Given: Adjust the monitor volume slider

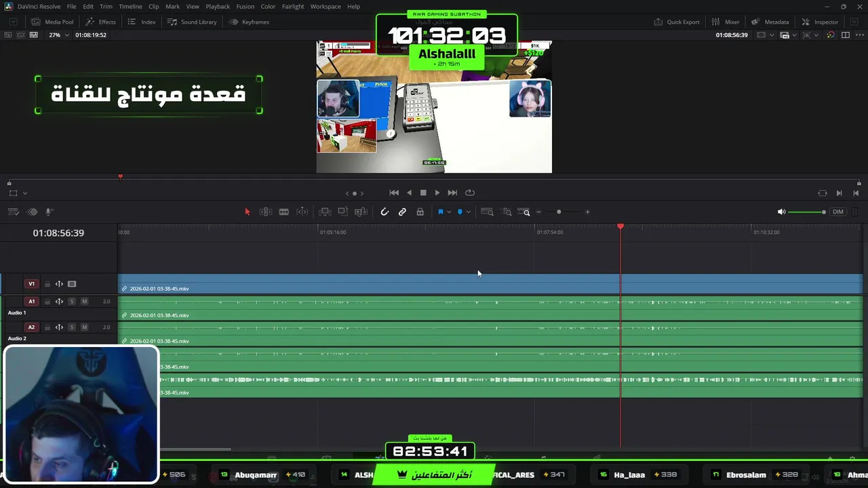Looking at the screenshot, I should tap(806, 212).
